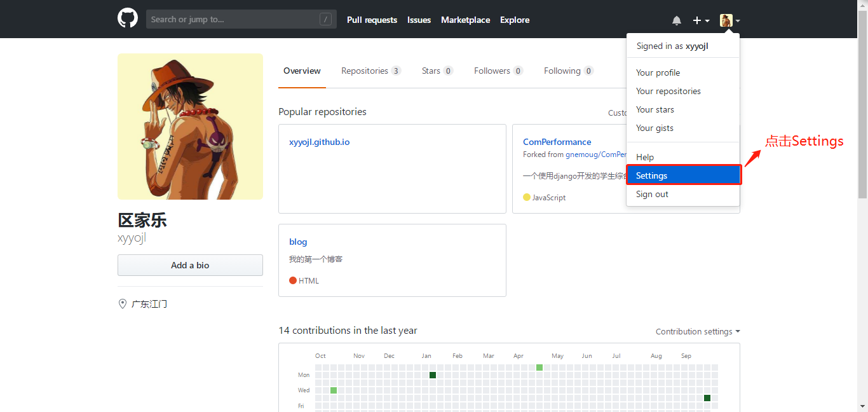Switch to the Repositories tab
This screenshot has width=868, height=412.
click(x=370, y=71)
